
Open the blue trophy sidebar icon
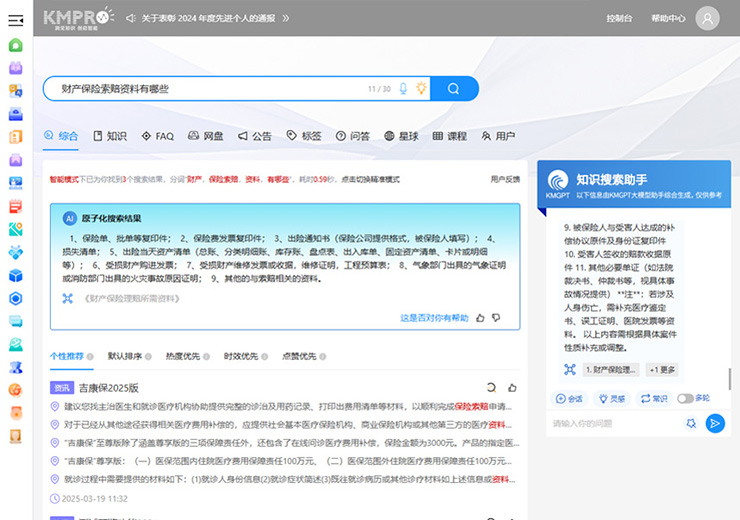point(16,367)
